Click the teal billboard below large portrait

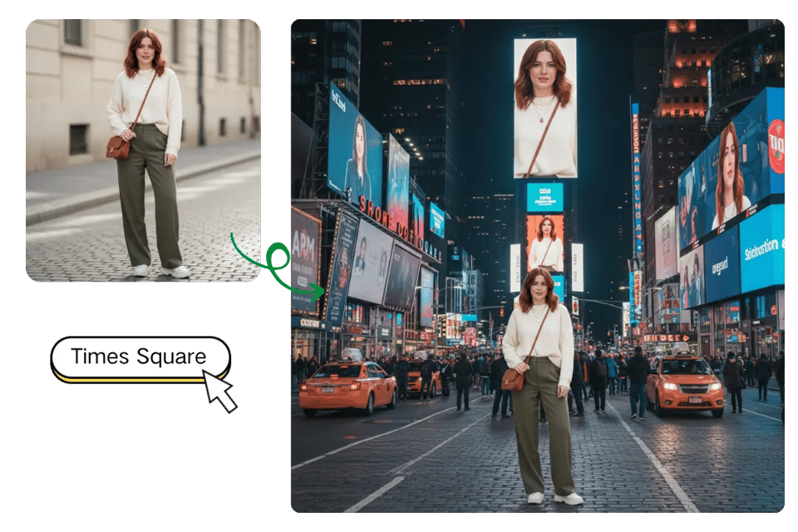tap(544, 197)
